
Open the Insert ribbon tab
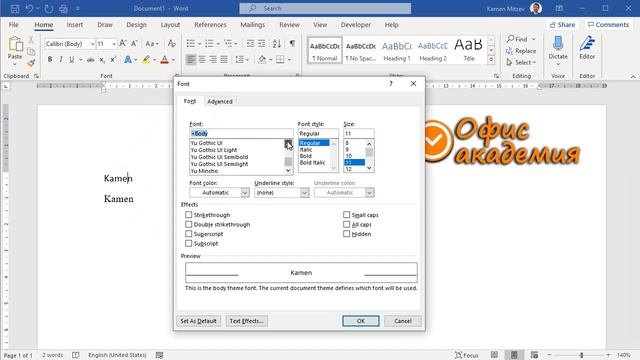point(75,24)
